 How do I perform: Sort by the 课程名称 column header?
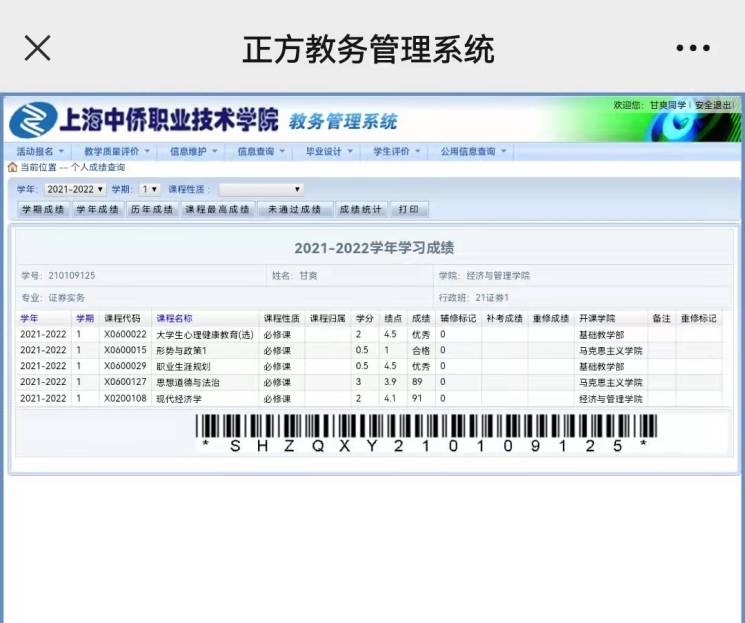[174, 318]
